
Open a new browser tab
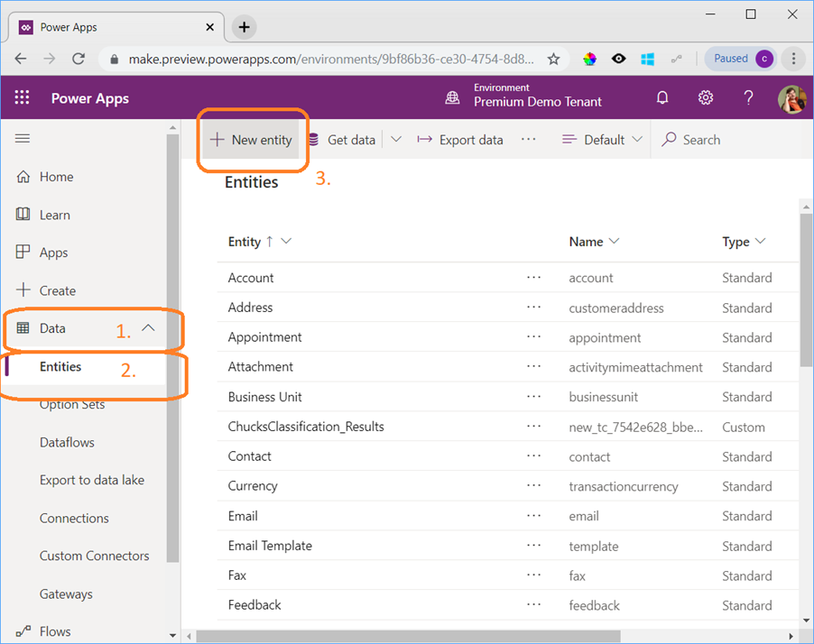tap(244, 27)
